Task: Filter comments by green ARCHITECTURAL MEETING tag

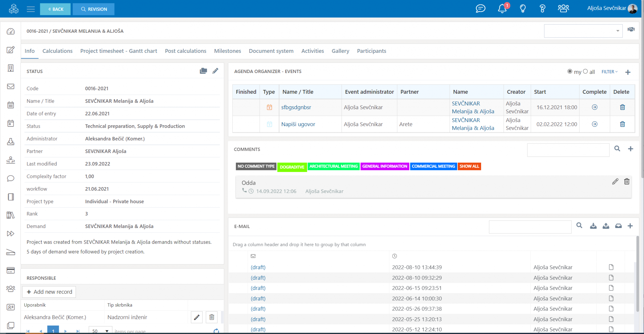Action: tap(333, 166)
